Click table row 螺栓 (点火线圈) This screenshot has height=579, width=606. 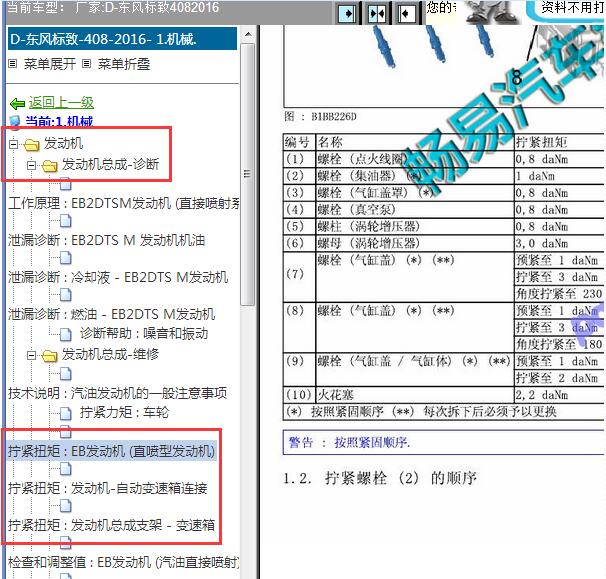point(444,159)
